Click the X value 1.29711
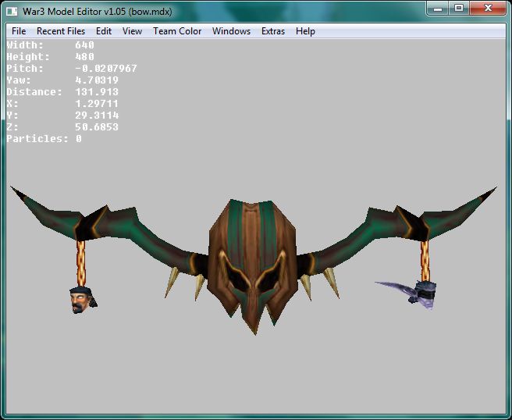 pyautogui.click(x=97, y=104)
